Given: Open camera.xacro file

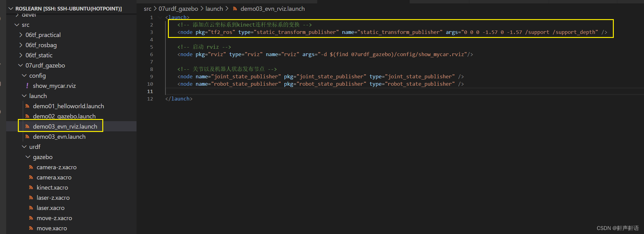Looking at the screenshot, I should (54, 177).
